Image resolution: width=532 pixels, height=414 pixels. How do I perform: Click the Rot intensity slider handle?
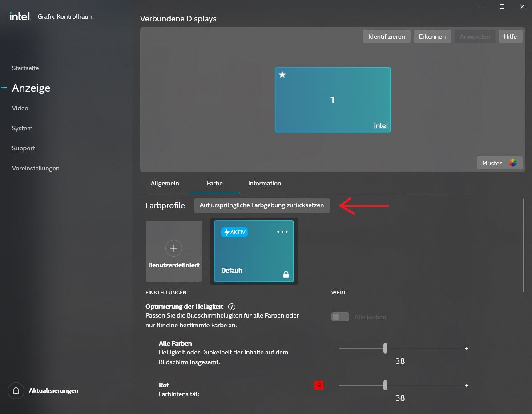pos(385,385)
